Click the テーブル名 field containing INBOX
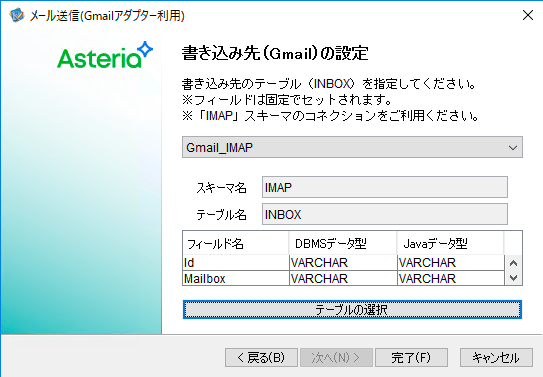The image size is (543, 377). point(385,214)
